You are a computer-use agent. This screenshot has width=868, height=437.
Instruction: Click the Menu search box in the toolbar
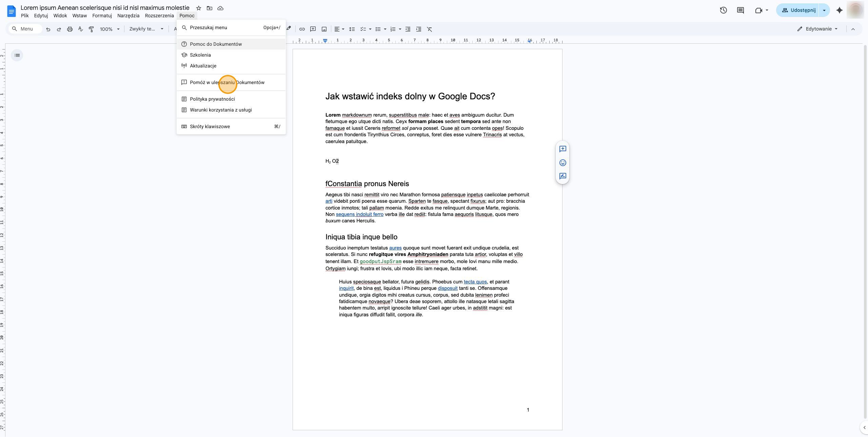coord(25,29)
